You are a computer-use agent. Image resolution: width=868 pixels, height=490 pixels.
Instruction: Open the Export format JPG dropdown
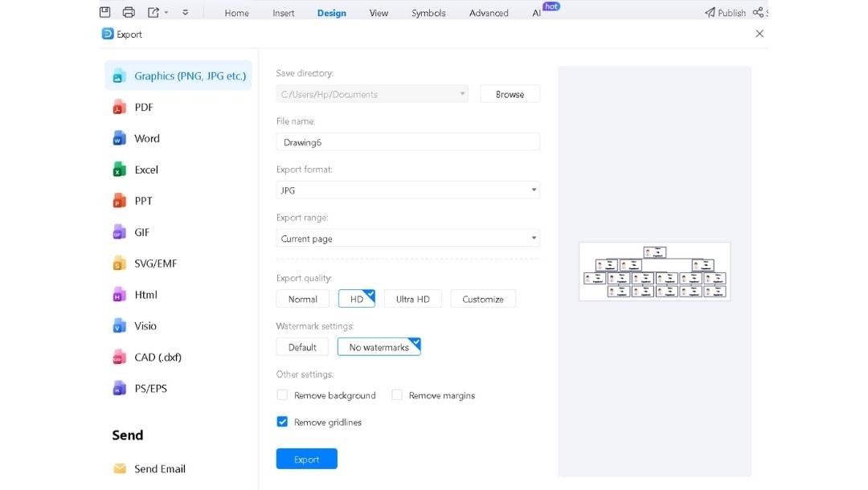[408, 190]
